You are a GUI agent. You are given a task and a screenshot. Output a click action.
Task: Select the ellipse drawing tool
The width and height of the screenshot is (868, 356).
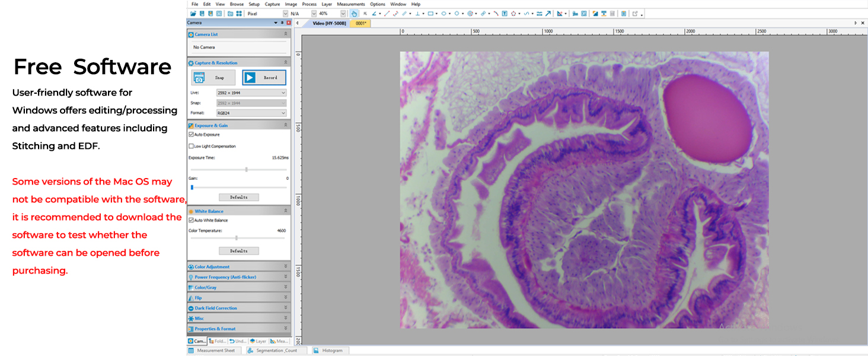(x=443, y=13)
